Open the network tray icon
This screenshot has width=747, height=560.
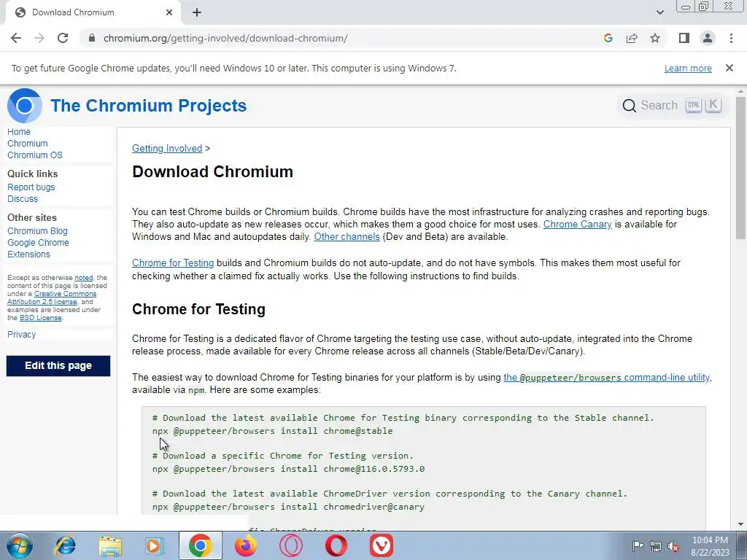tap(656, 546)
